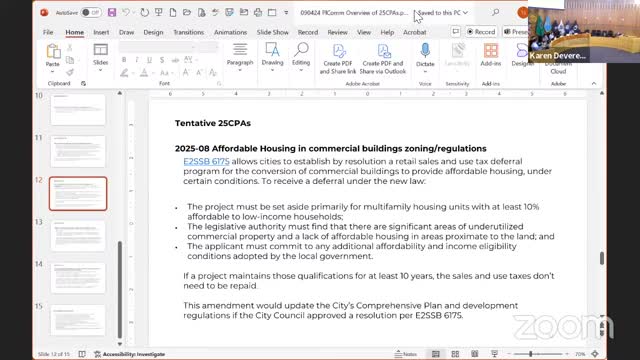Open the Change Case Aa dropdown

(166, 73)
